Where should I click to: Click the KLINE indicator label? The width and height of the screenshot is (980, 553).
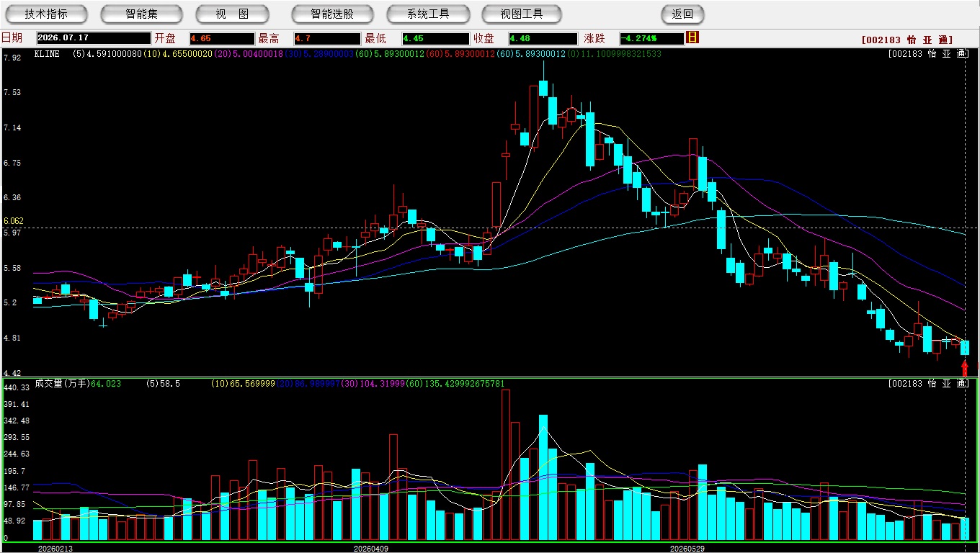[47, 54]
